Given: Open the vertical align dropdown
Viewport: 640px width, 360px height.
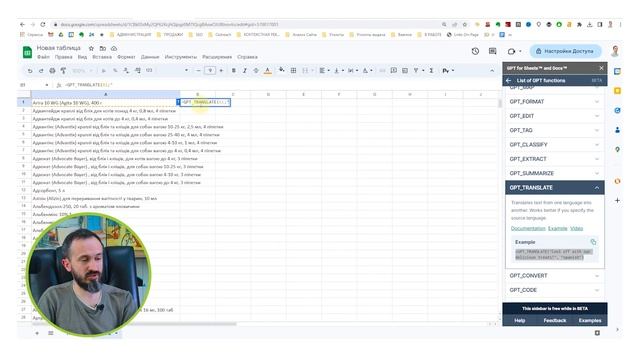Looking at the screenshot, I should pos(338,71).
